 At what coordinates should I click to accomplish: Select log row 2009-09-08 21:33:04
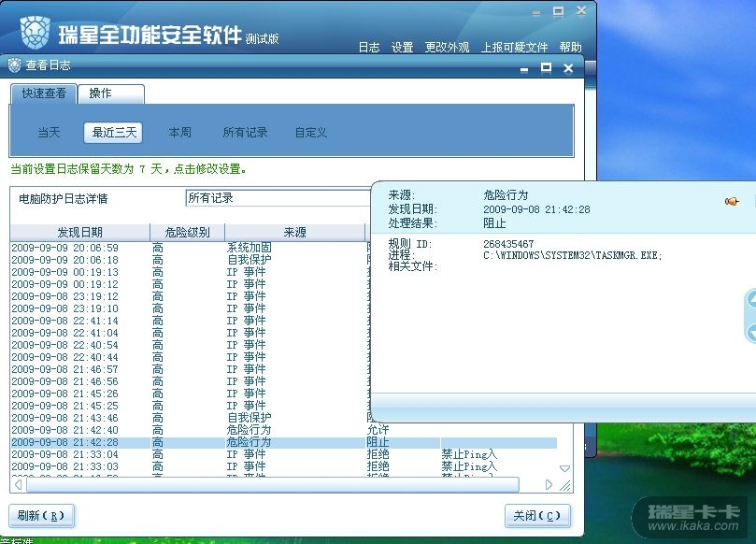[x=283, y=454]
